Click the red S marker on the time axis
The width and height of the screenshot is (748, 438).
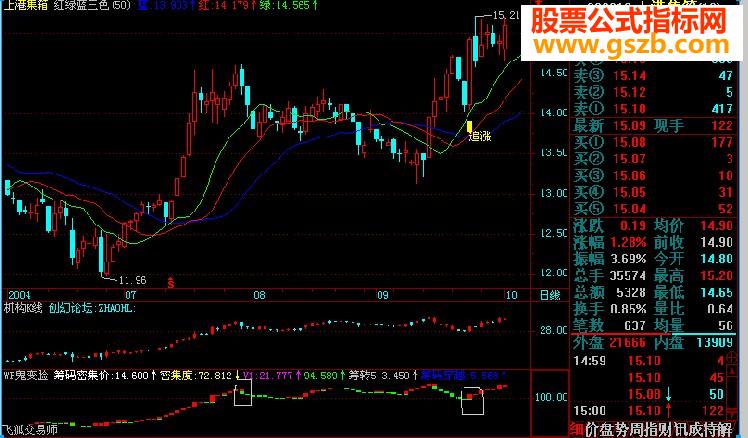tap(171, 283)
